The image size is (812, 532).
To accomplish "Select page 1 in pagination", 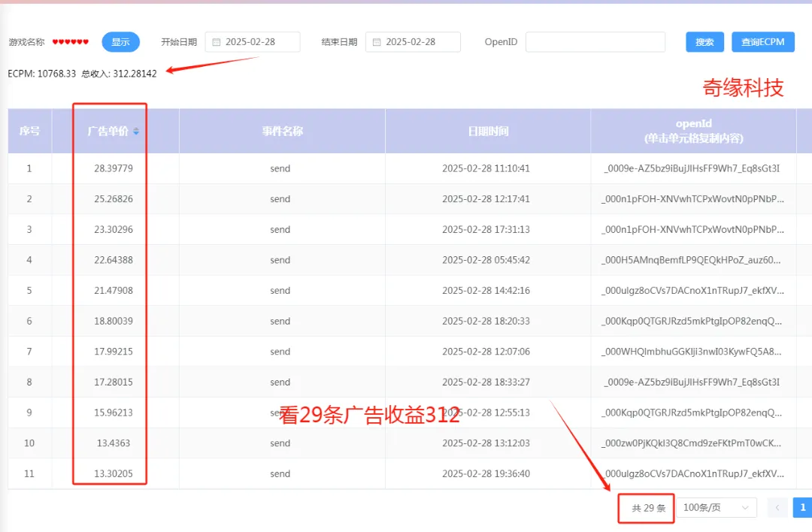I will click(x=803, y=508).
